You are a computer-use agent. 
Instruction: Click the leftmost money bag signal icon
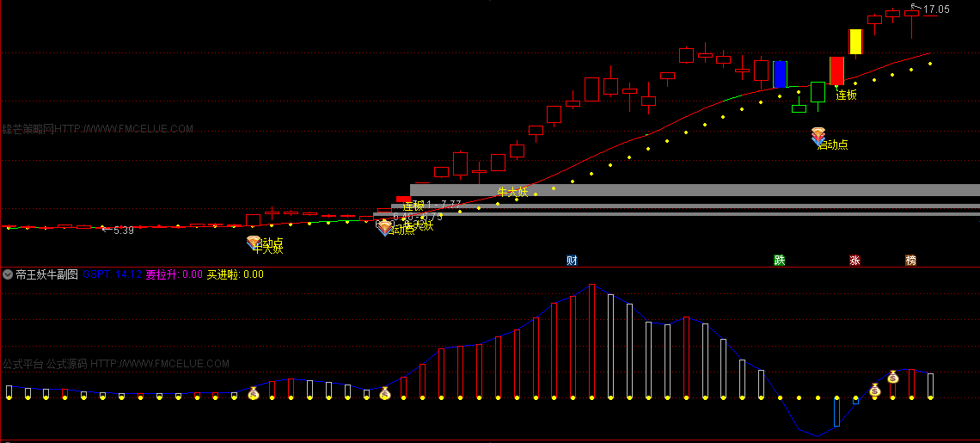coord(253,394)
